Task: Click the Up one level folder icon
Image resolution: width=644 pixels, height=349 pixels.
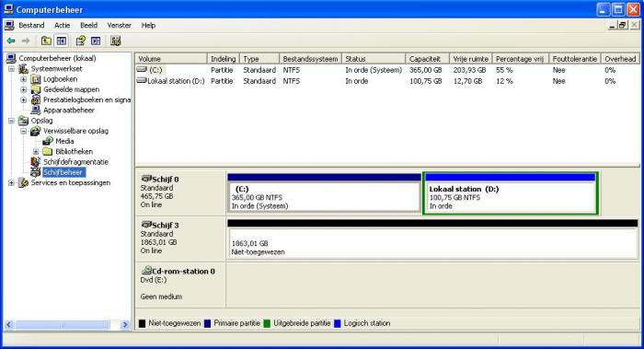Action: pos(46,41)
